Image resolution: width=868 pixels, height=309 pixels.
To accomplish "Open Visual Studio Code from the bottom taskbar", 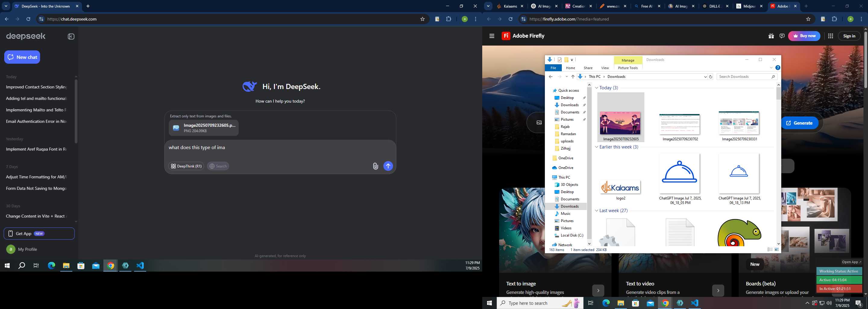I will pyautogui.click(x=695, y=303).
